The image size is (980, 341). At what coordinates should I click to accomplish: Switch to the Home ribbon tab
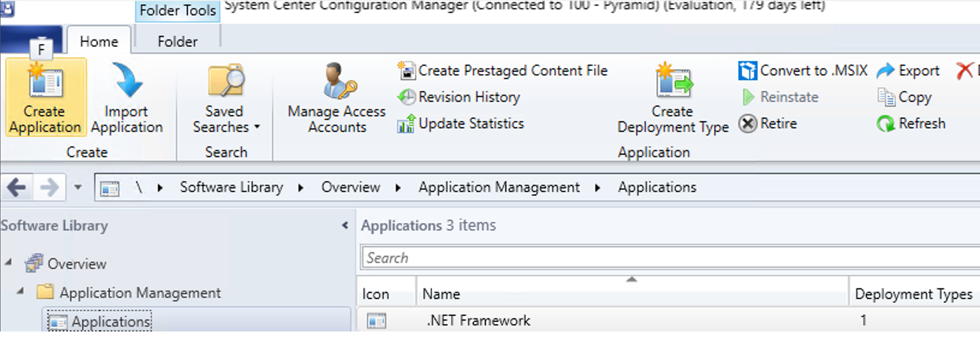tap(98, 41)
